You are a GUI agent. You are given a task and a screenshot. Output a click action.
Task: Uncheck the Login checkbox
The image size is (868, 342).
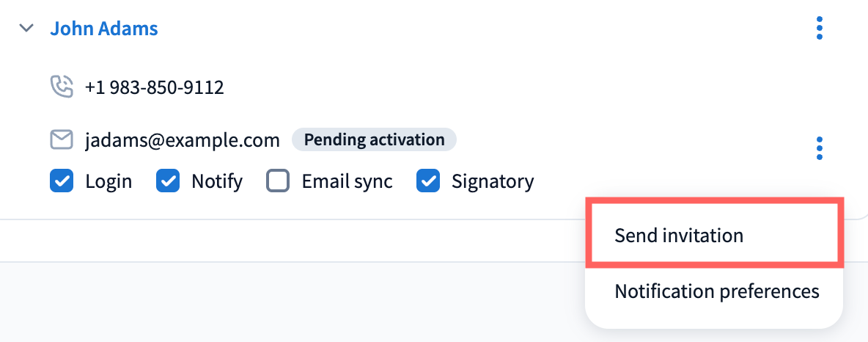(x=61, y=181)
